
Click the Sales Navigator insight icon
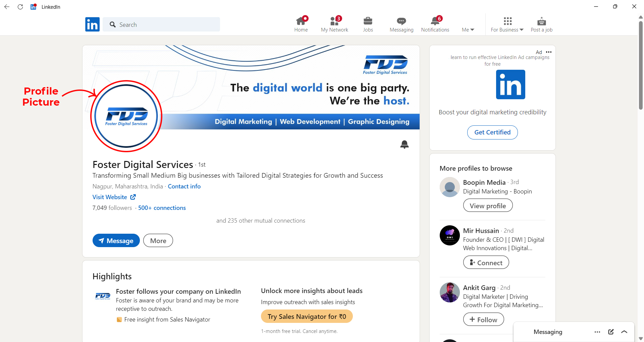(x=119, y=320)
